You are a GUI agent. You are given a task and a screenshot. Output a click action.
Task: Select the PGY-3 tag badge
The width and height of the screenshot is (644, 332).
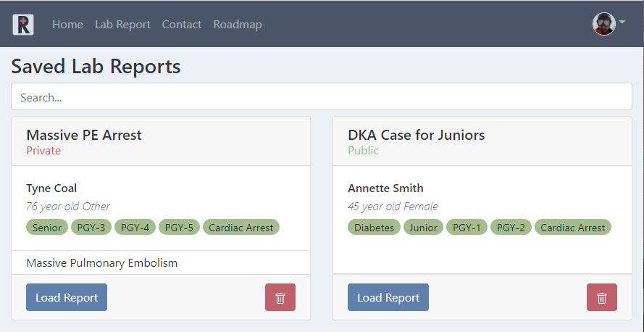tap(91, 228)
